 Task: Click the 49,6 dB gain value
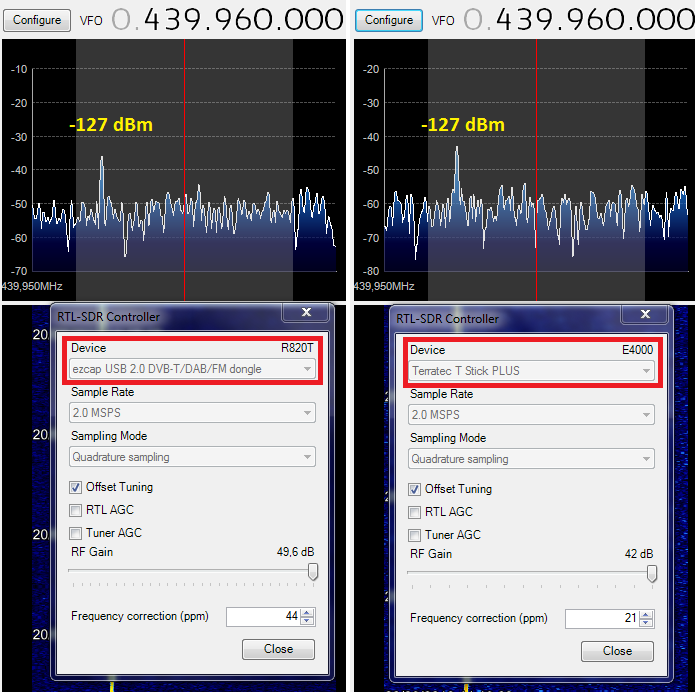[295, 552]
